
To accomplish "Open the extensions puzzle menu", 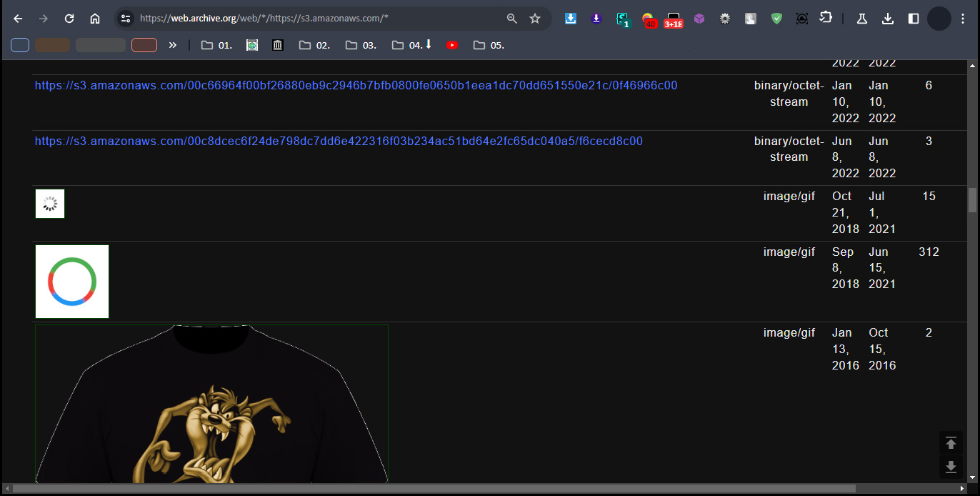I will [x=826, y=19].
